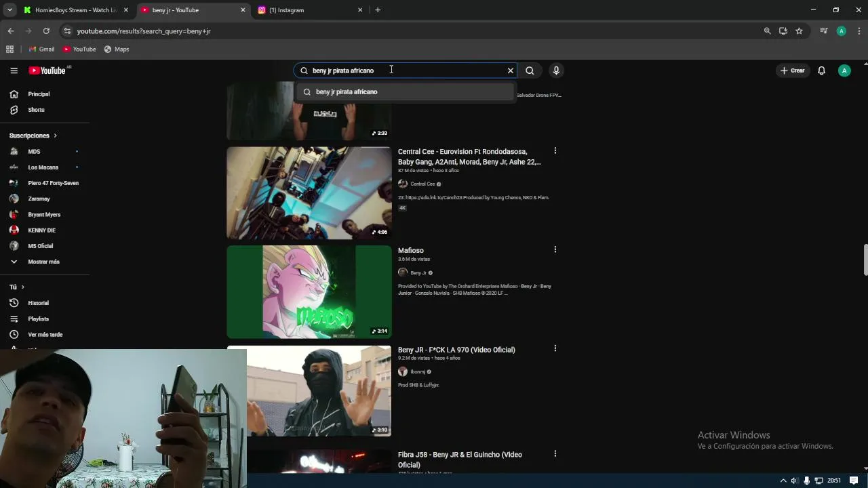Open the Maps bookmark

coord(116,49)
